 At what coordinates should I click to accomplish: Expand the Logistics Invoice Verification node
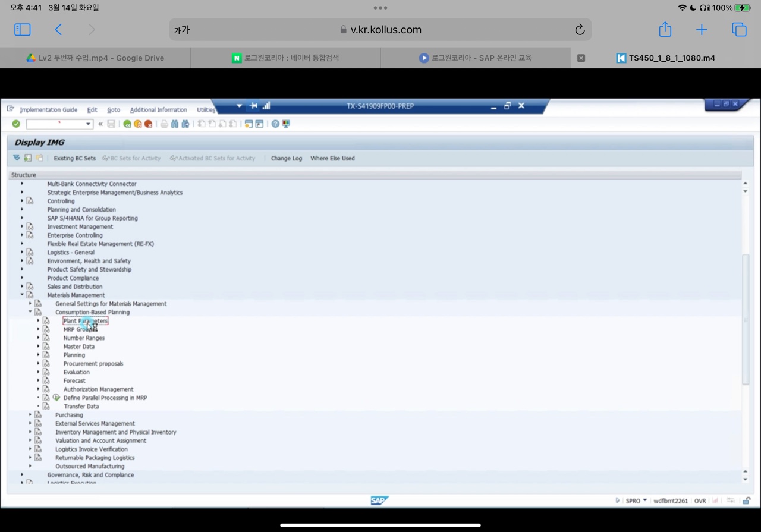[x=30, y=449]
